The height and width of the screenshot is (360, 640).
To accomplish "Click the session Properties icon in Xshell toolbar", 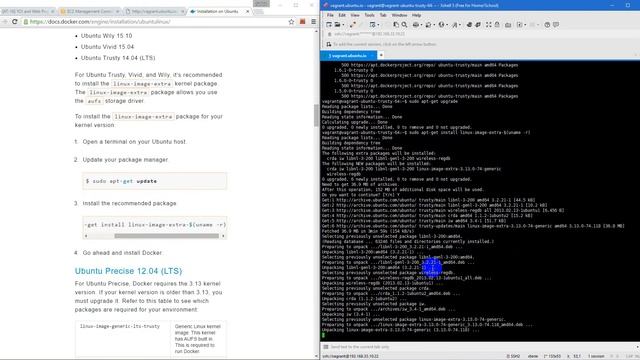I will 372,24.
